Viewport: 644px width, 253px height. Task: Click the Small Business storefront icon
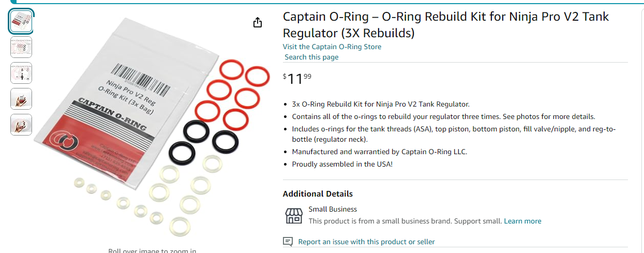294,215
